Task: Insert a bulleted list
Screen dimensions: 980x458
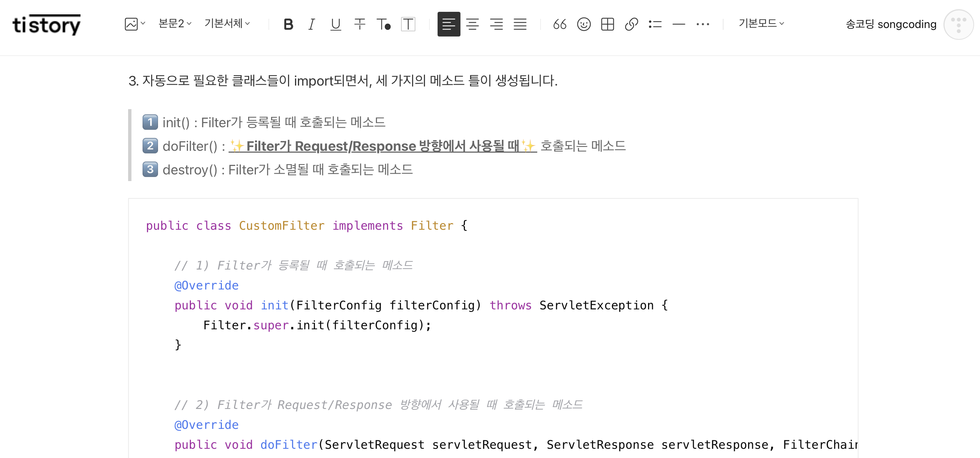Action: pos(655,24)
